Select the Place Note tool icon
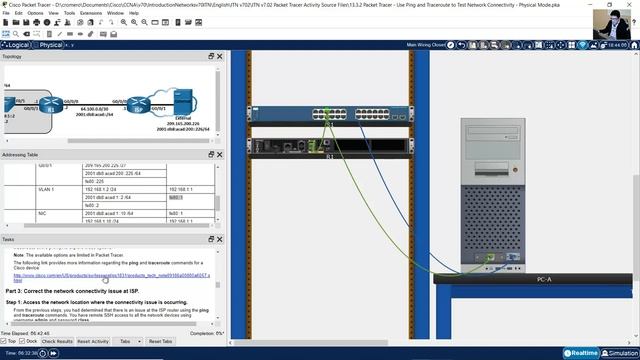This screenshot has width=640, height=360. [x=49, y=34]
